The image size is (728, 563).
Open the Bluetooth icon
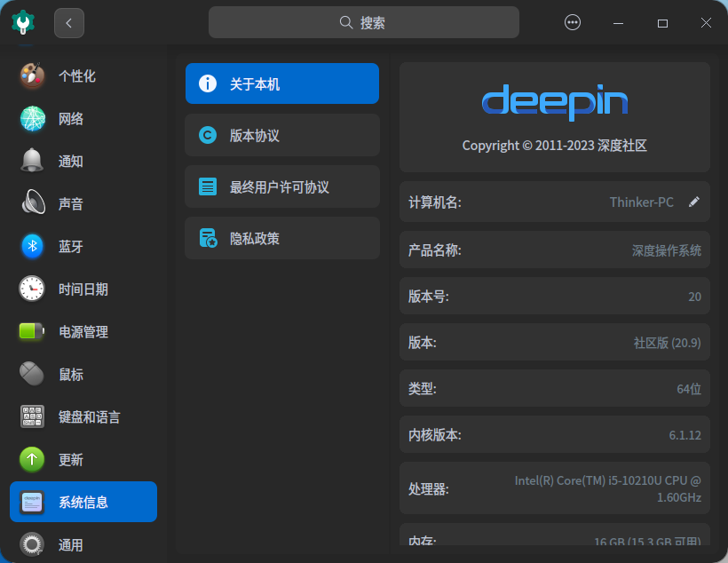(x=32, y=246)
